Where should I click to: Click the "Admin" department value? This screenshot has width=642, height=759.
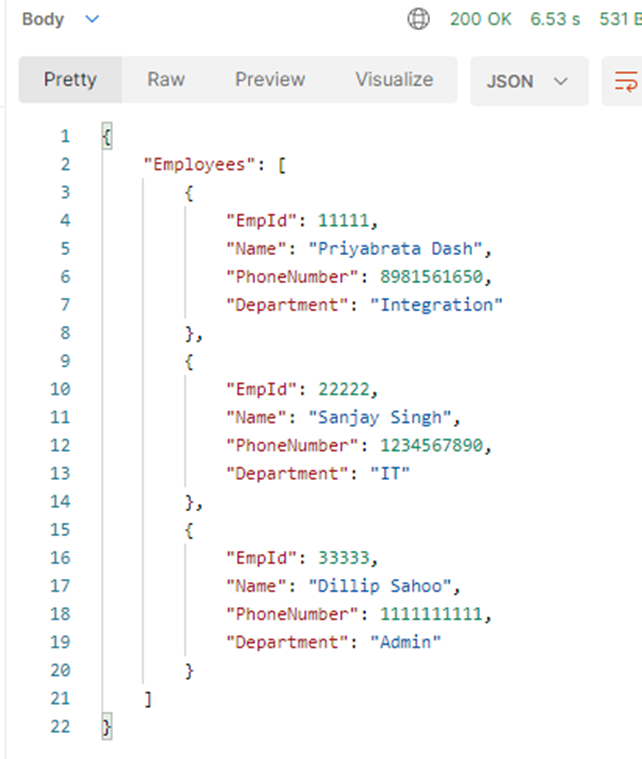(406, 642)
